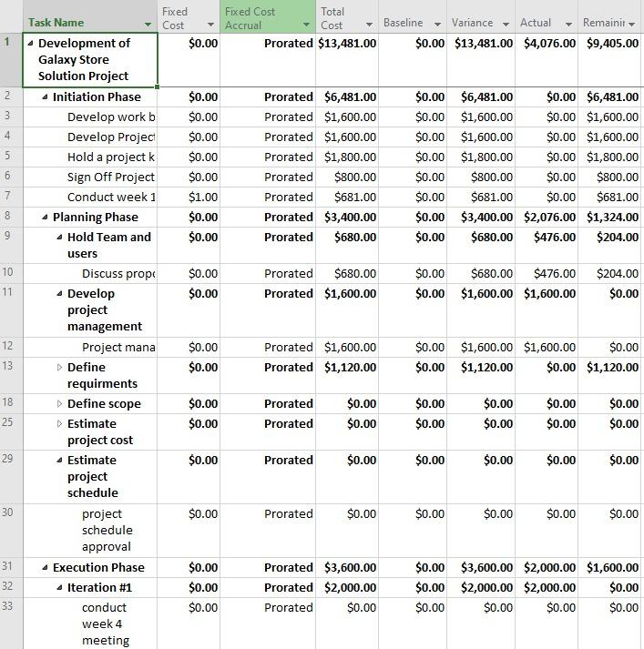Open the Variance column filter dropdown
Viewport: 644px width, 649px height.
pyautogui.click(x=506, y=25)
